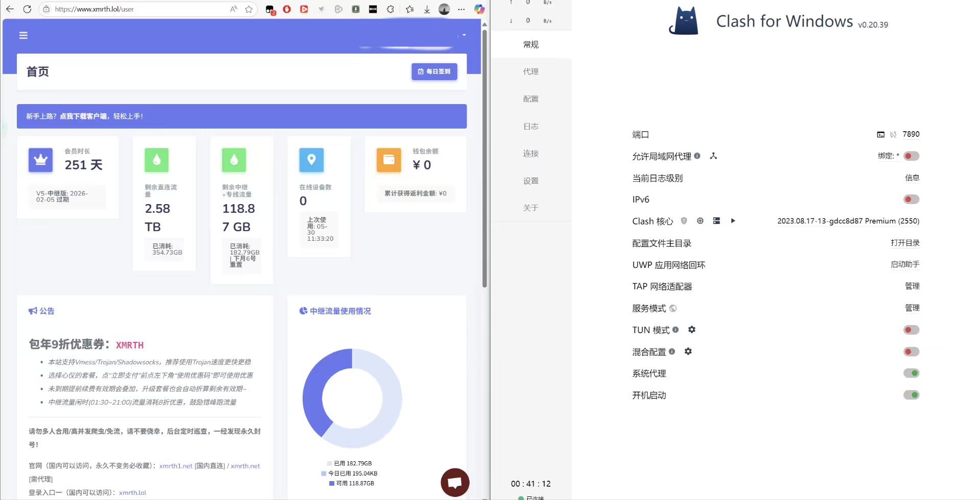Click the 每日签到 button
Screen dimensions: 980x500
coord(434,71)
